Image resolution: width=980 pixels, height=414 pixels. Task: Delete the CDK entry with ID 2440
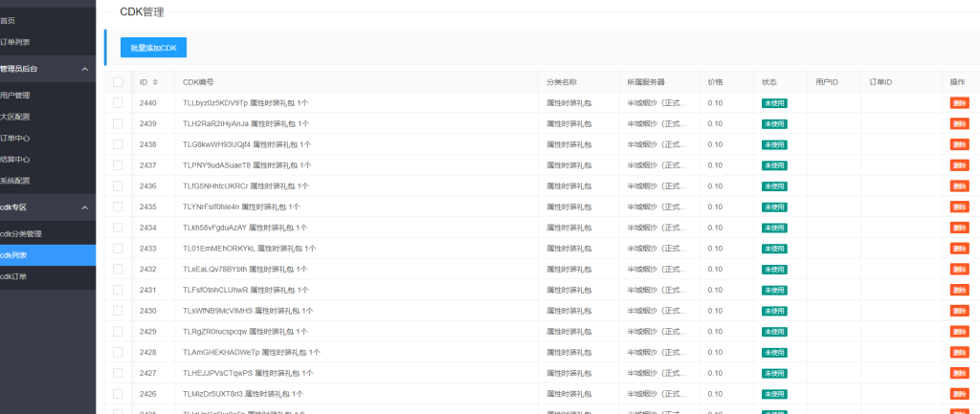(x=959, y=103)
